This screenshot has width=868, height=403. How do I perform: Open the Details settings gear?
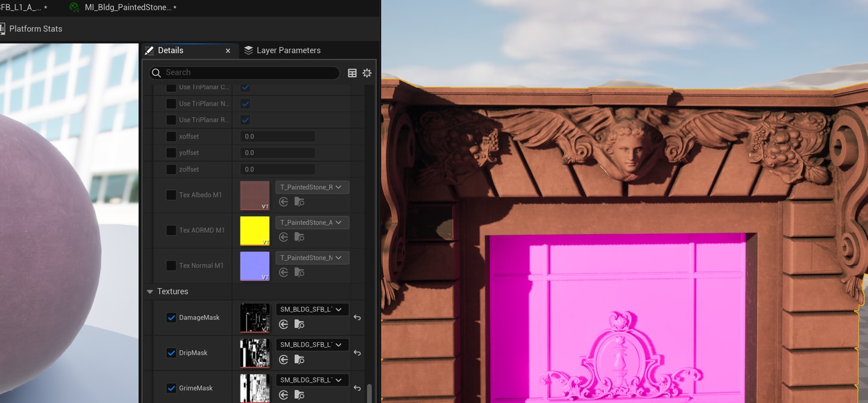pyautogui.click(x=367, y=73)
